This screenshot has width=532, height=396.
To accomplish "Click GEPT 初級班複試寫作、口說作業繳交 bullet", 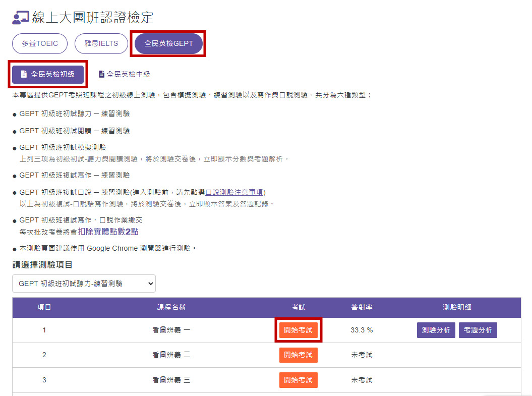I will tap(81, 220).
